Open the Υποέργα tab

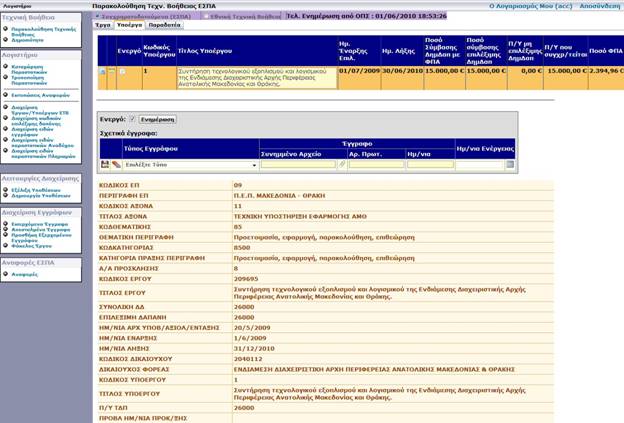click(x=131, y=25)
